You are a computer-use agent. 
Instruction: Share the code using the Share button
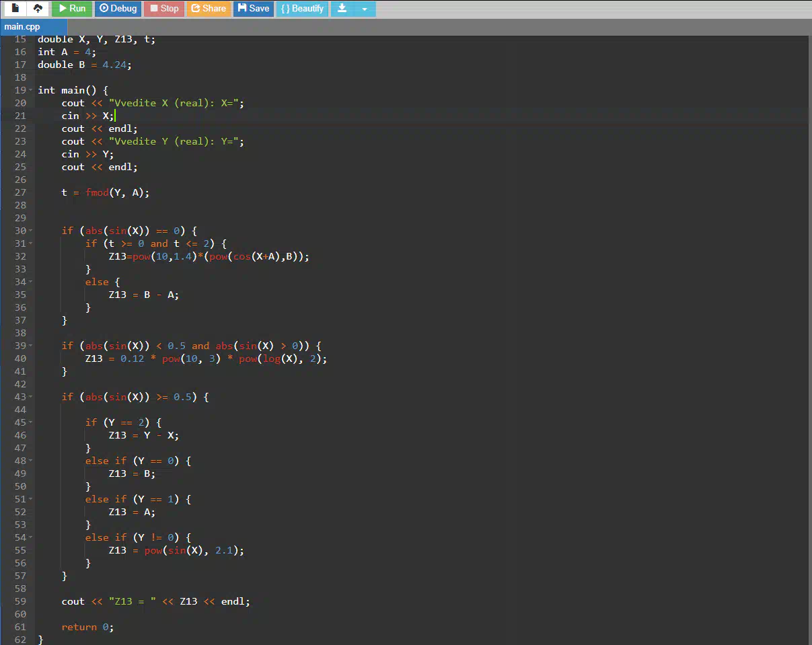pos(209,9)
